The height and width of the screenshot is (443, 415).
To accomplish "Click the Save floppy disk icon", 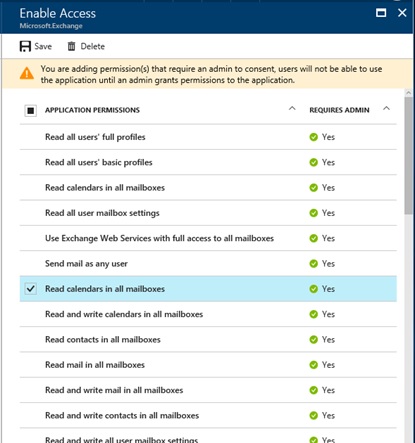I will (25, 46).
